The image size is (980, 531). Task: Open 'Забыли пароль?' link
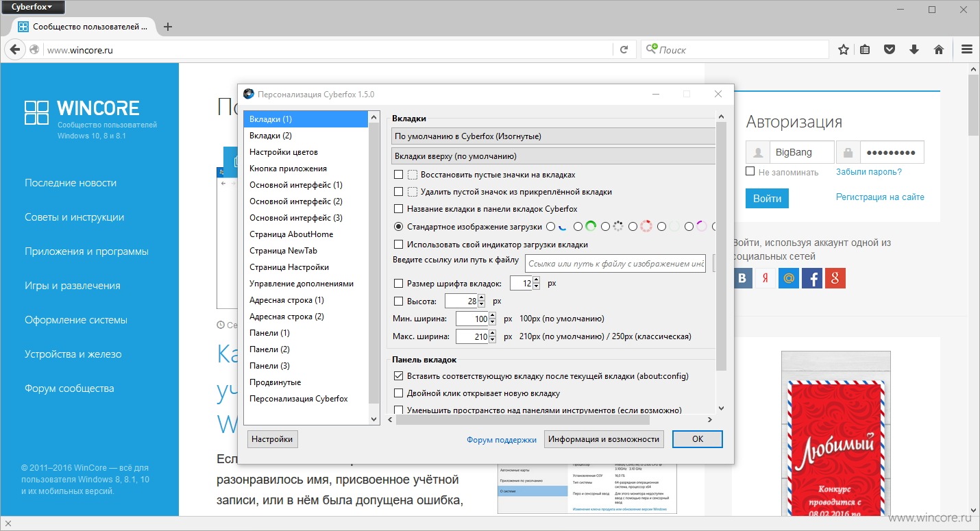click(x=869, y=172)
